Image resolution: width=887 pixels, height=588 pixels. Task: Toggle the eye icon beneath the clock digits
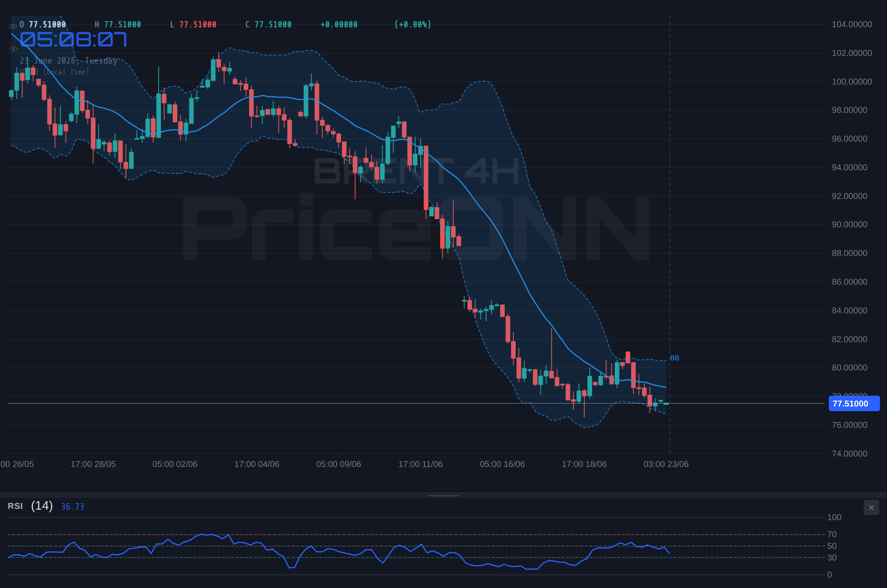(13, 49)
